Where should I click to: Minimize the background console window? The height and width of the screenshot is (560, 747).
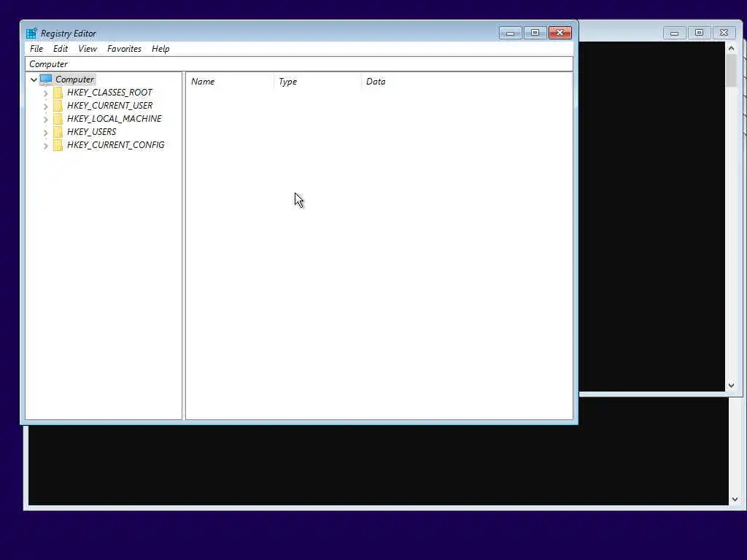click(x=674, y=33)
